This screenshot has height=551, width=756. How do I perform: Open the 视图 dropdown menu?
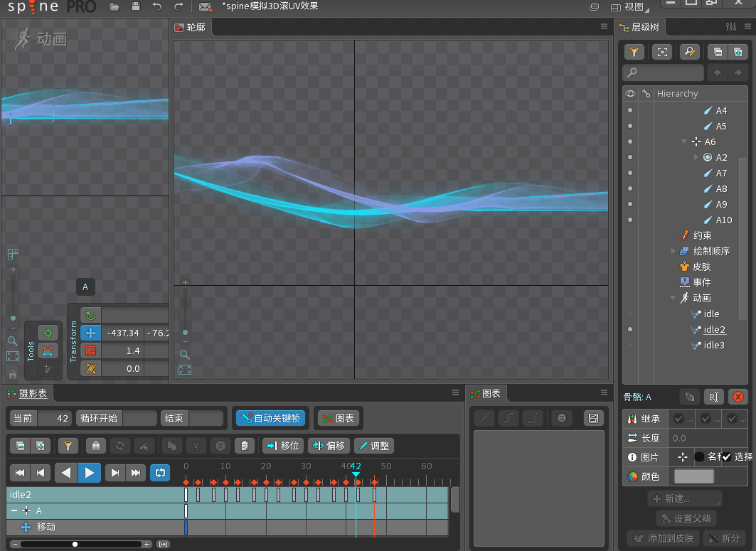[630, 7]
